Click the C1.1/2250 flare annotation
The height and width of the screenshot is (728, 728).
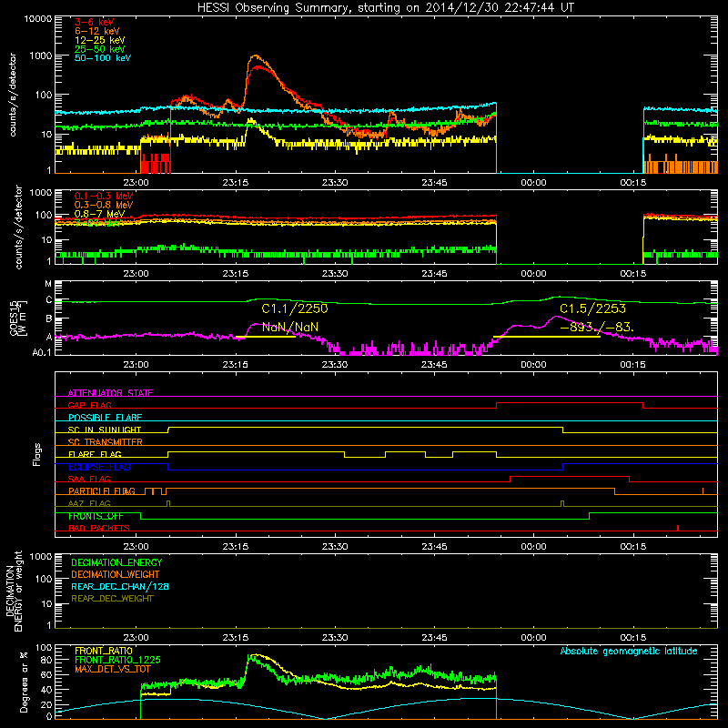pos(295,308)
